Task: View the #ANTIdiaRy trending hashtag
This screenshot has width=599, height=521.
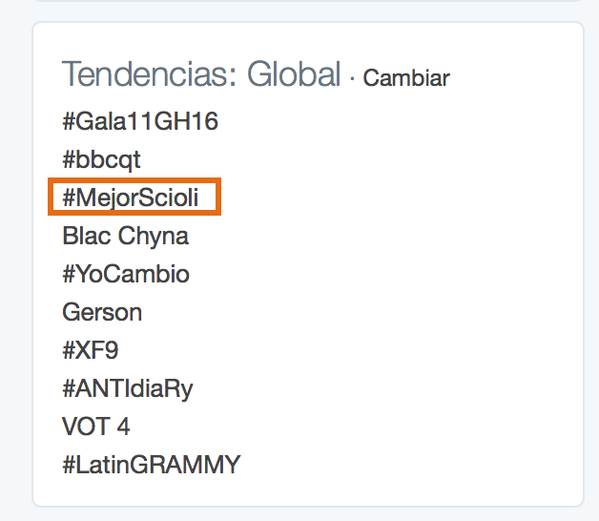Action: click(x=128, y=389)
